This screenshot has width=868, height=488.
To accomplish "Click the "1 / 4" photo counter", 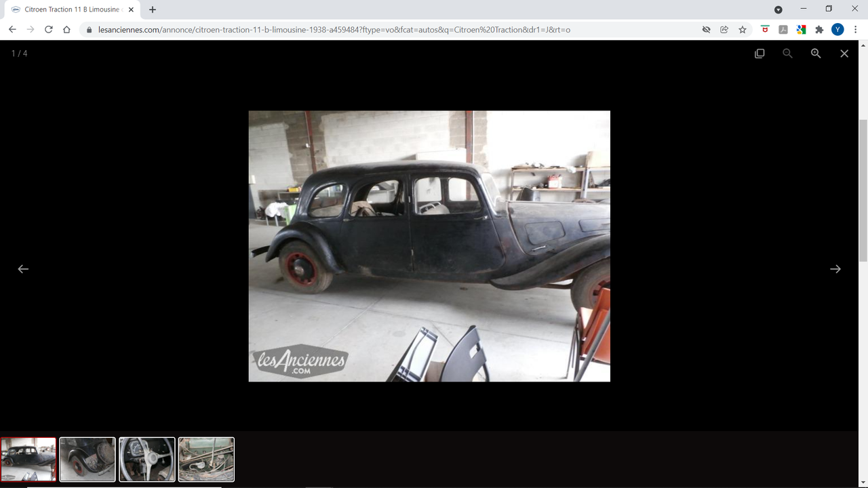I will [20, 54].
